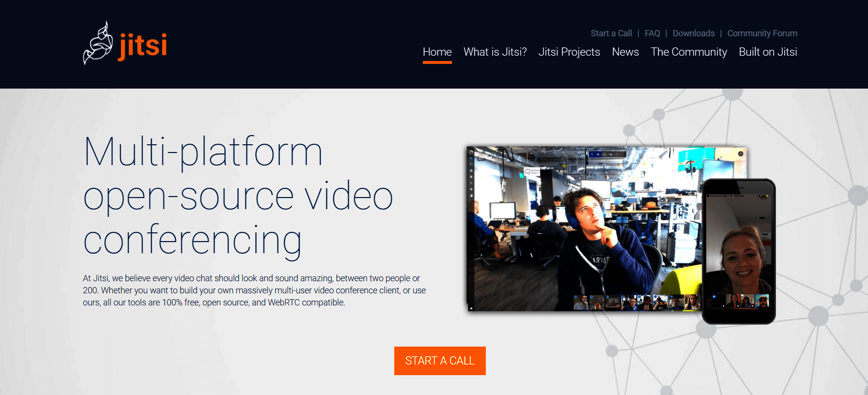The width and height of the screenshot is (868, 395).
Task: Select The Community menu item
Action: click(688, 52)
